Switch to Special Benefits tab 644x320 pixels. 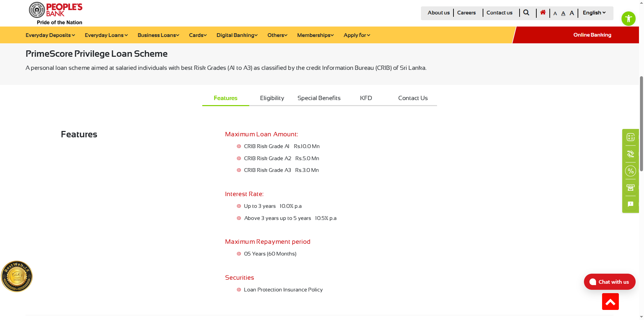click(319, 98)
